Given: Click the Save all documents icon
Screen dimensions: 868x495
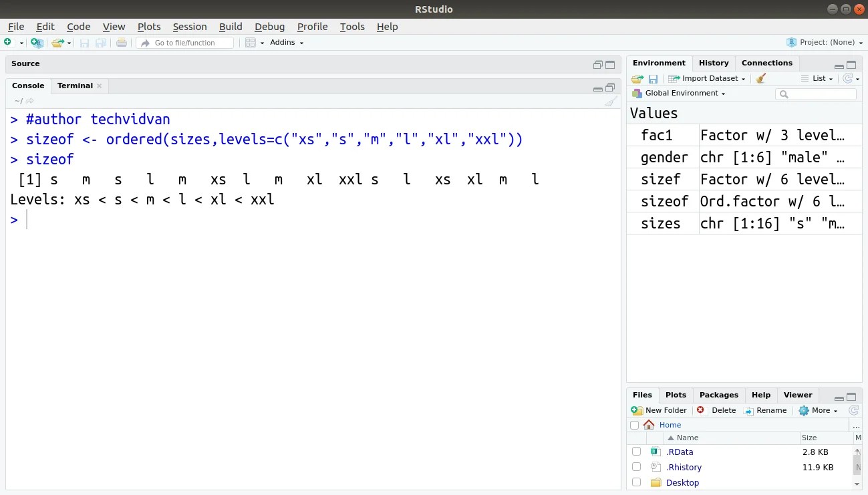Looking at the screenshot, I should pos(101,43).
